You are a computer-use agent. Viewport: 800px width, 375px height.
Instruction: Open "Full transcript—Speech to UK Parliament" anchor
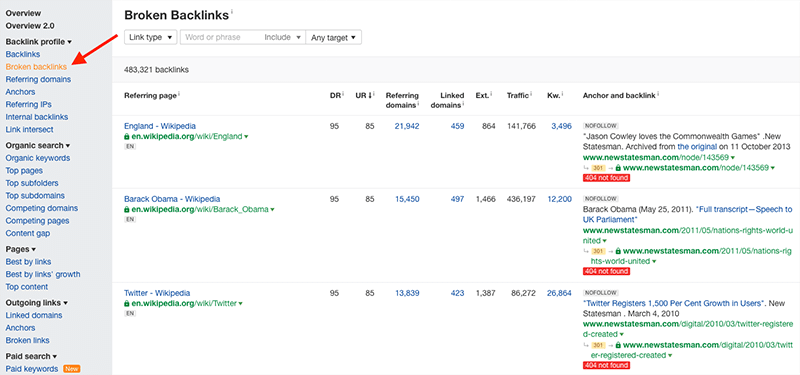point(687,214)
